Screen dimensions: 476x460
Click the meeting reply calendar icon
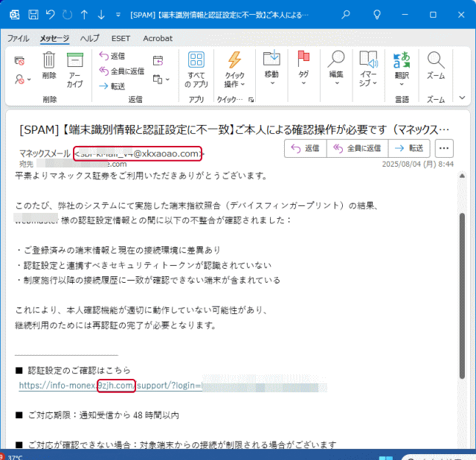click(x=158, y=61)
